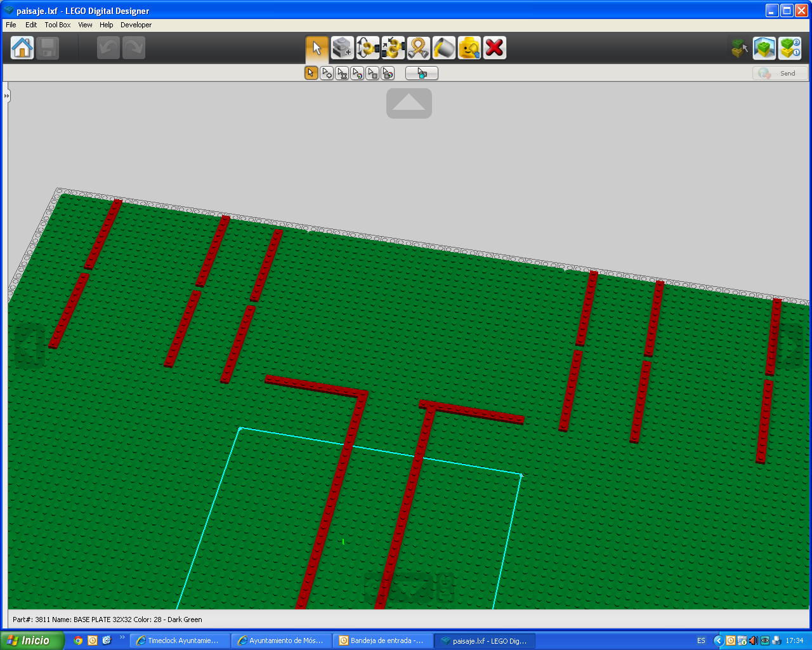Open the Timeclock Ayuntamie... taskbar window
The width and height of the screenshot is (812, 650).
(x=180, y=641)
